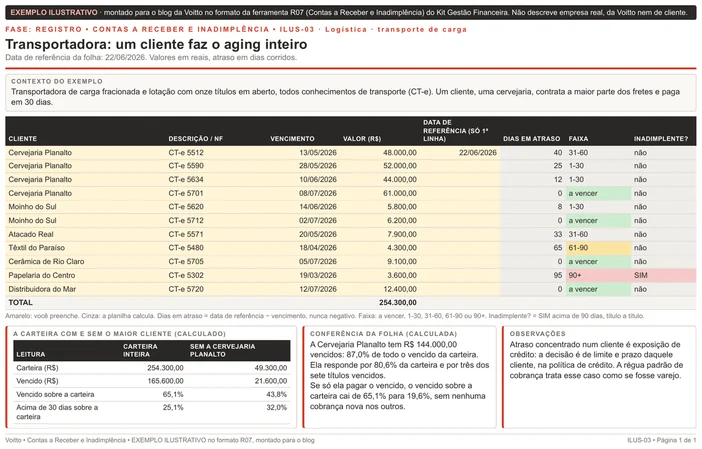Select the 'Vencido (R$)' row label
Screen dimensions: 702x449
pyautogui.click(x=37, y=381)
